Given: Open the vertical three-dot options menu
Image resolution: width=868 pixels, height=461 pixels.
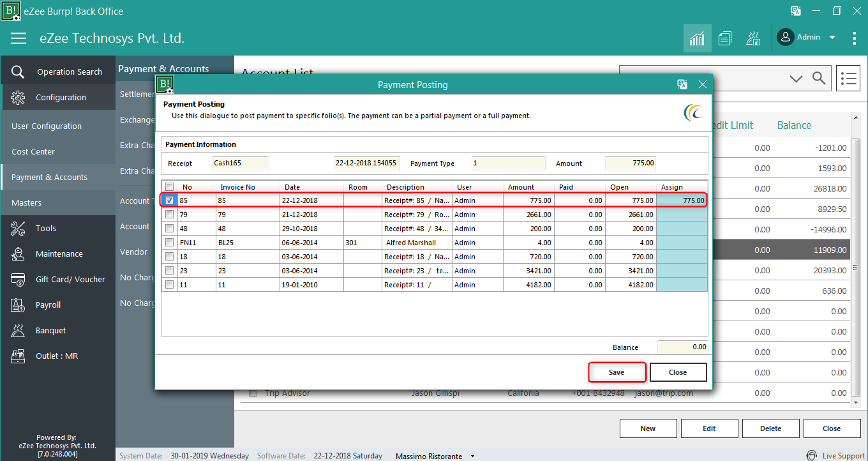Looking at the screenshot, I should [855, 38].
